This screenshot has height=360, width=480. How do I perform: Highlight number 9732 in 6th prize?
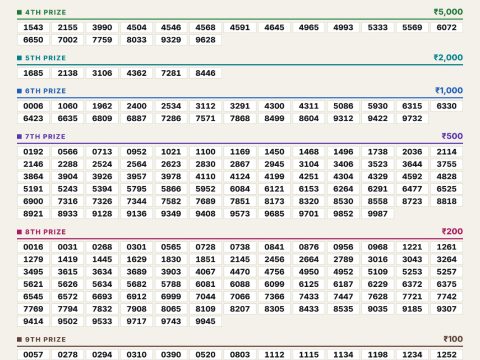[412, 118]
